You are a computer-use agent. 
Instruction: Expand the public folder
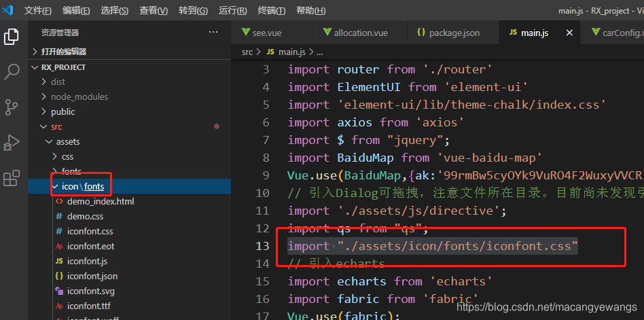tap(129, 111)
